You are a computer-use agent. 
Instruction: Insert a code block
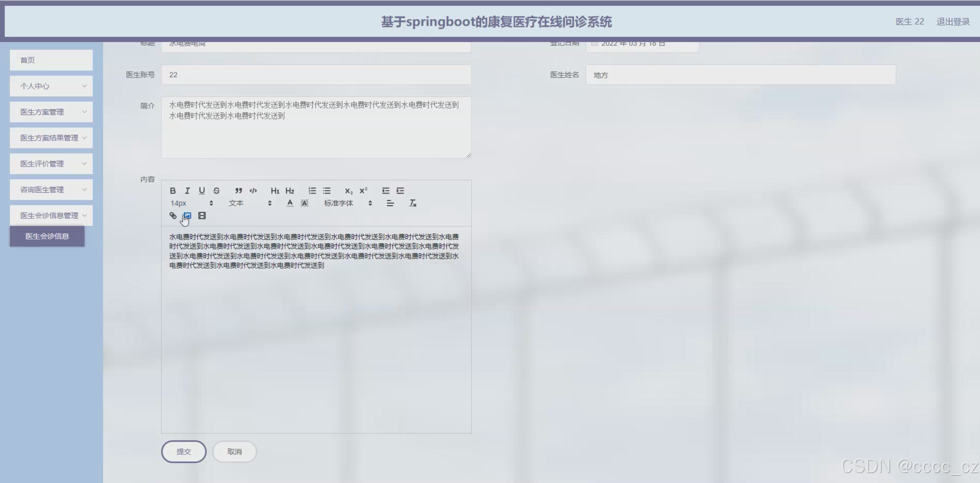[x=253, y=191]
